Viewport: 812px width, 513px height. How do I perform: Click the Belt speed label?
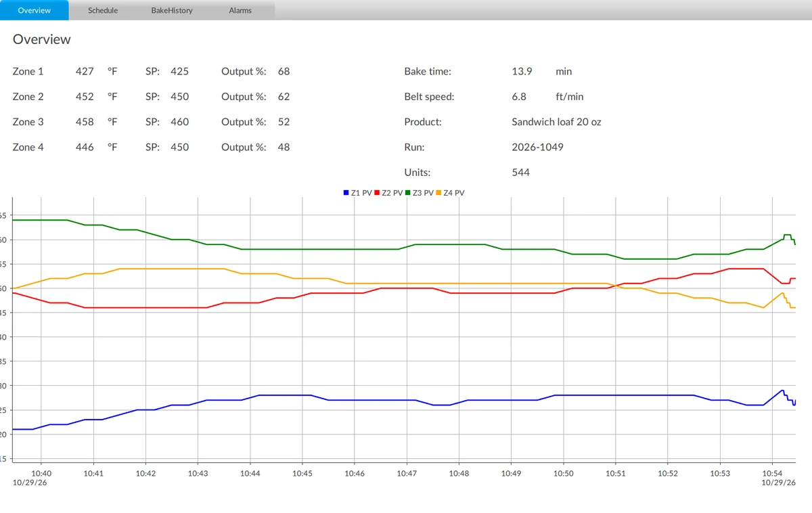pos(429,97)
